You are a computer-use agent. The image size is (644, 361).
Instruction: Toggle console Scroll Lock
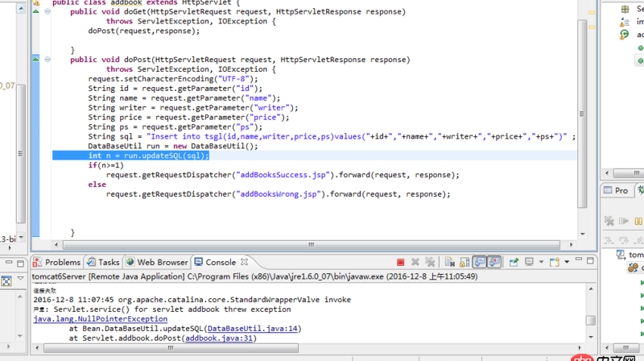[464, 262]
